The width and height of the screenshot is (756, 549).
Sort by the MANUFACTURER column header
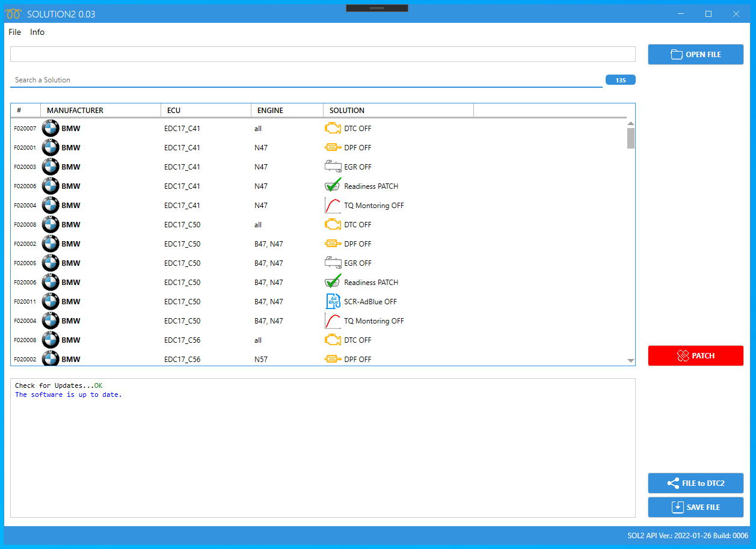100,110
